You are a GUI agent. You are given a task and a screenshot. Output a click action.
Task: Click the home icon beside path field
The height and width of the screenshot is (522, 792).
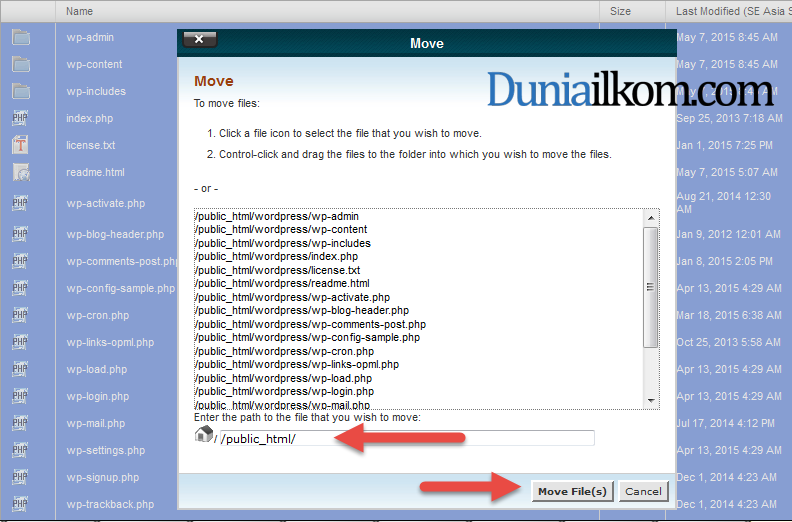click(204, 435)
